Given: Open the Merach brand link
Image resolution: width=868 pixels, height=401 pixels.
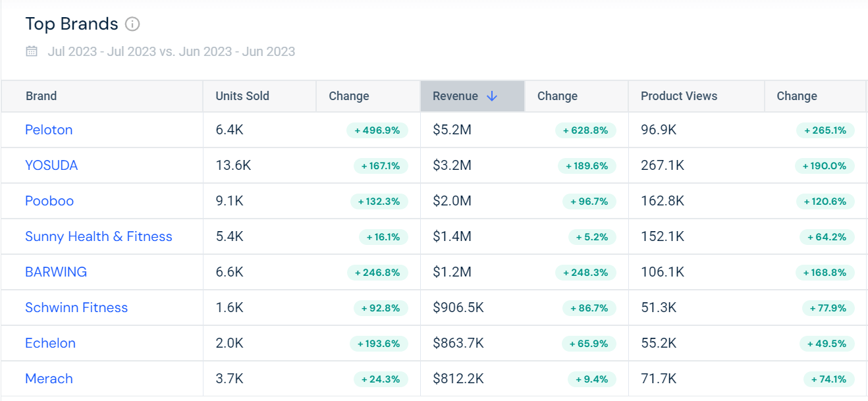Looking at the screenshot, I should point(49,379).
